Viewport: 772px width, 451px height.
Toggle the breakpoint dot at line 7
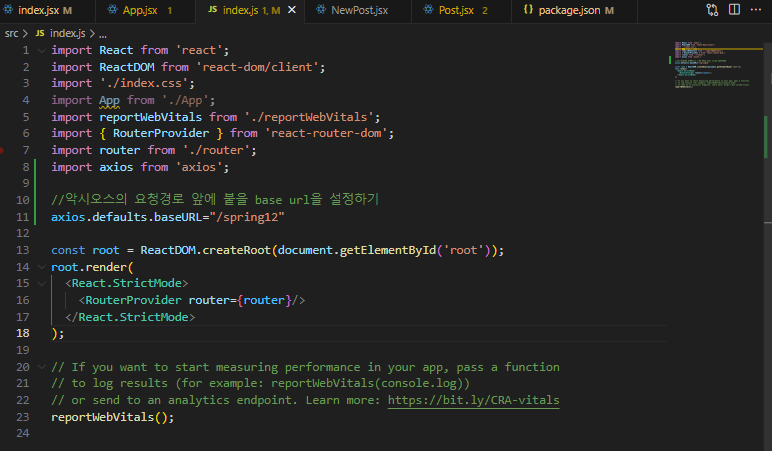pyautogui.click(x=1, y=150)
